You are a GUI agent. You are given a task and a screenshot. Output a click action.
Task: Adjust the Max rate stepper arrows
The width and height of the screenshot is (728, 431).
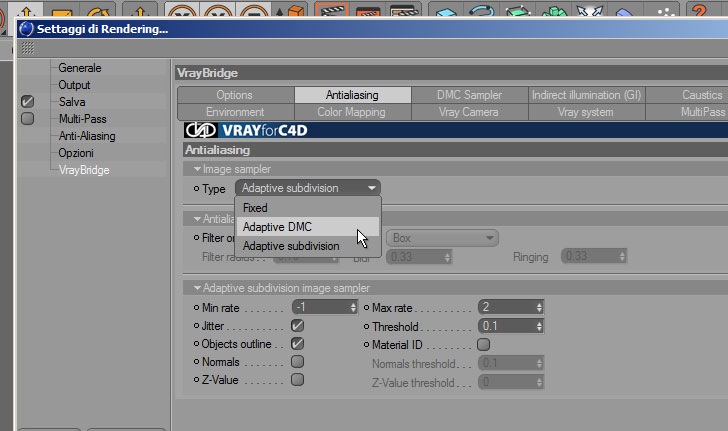click(x=539, y=307)
